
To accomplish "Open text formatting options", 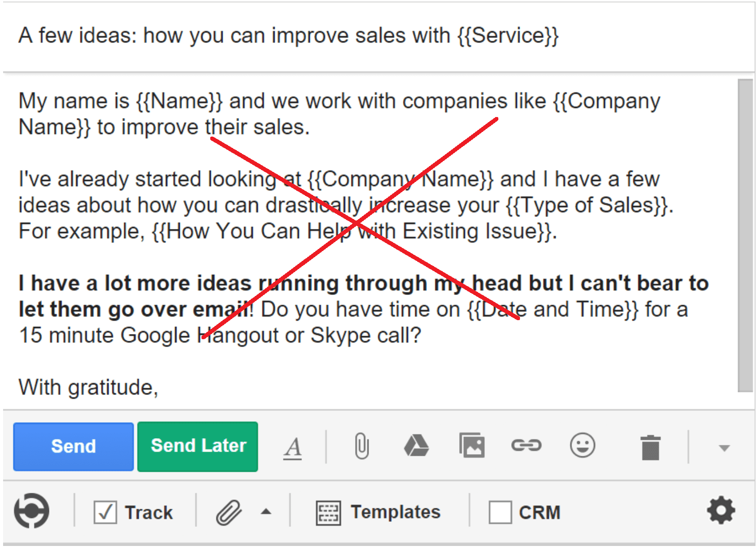I will 292,446.
